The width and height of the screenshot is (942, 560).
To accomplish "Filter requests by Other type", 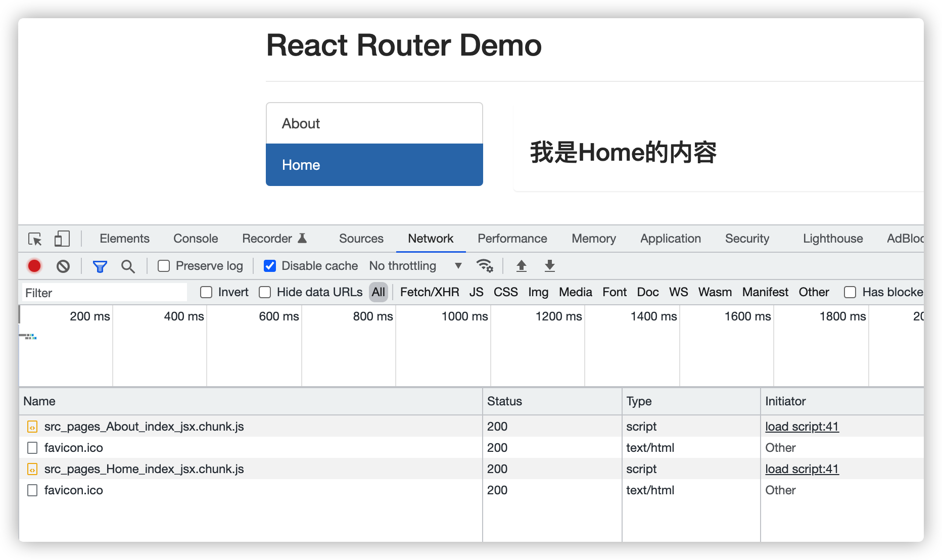I will coord(814,292).
